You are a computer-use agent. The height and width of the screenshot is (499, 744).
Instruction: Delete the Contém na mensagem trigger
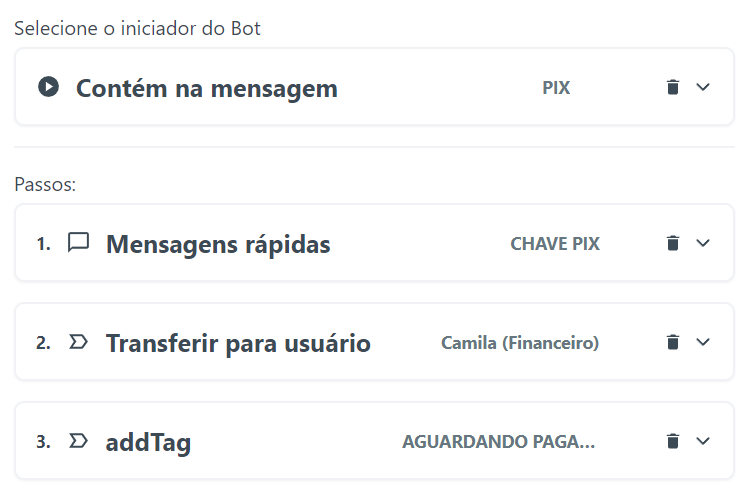pos(673,87)
